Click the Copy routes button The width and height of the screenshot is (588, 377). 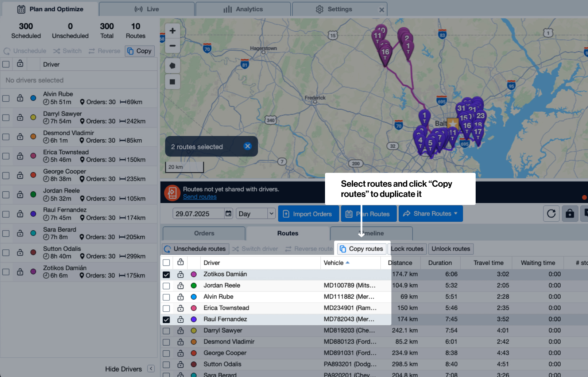362,249
